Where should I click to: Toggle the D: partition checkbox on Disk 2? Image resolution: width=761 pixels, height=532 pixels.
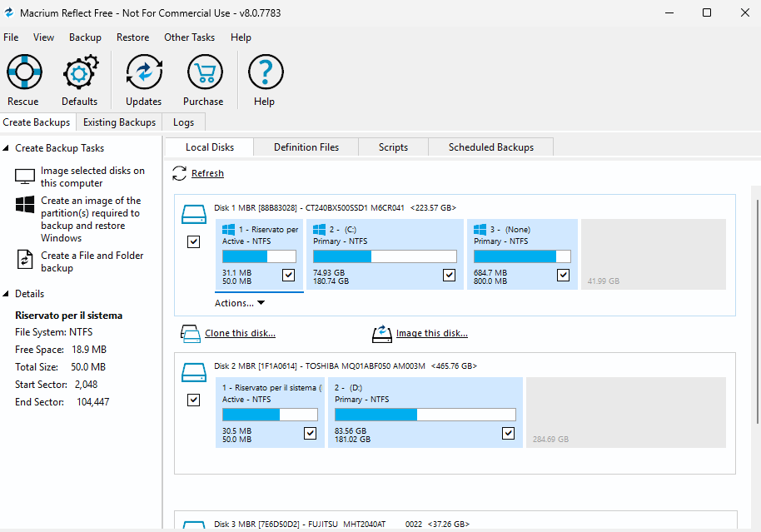pos(508,433)
